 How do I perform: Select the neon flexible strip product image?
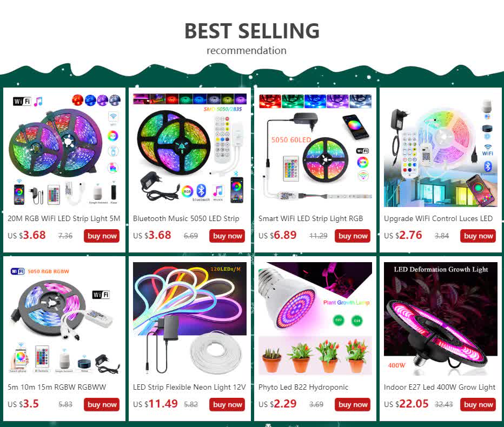click(190, 319)
